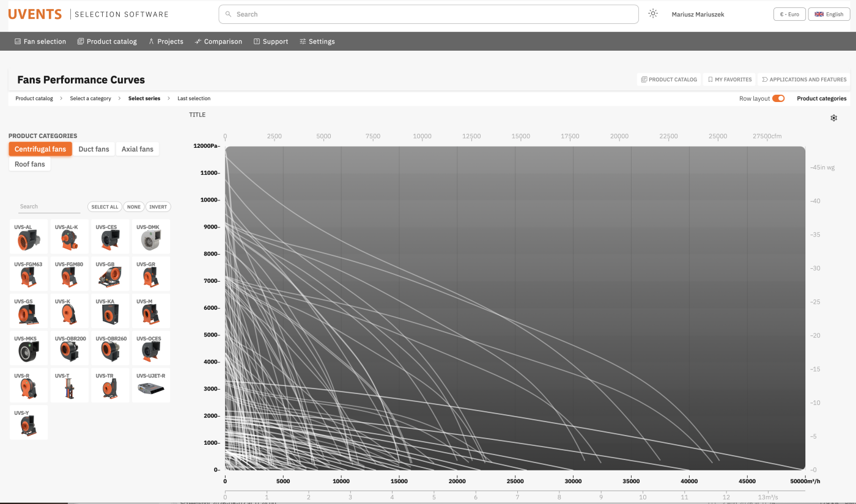Select the UVS-AL-K fan series
856x504 pixels.
[69, 236]
